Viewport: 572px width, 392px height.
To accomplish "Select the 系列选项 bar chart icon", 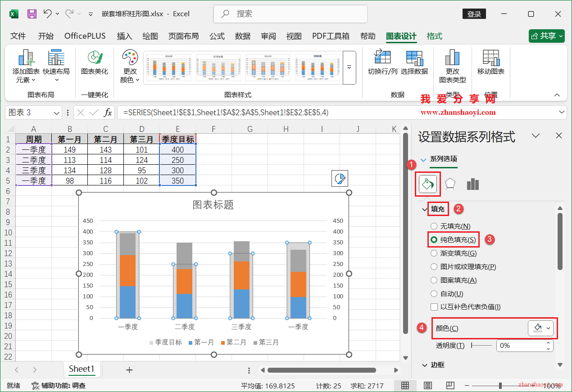I will click(x=472, y=184).
